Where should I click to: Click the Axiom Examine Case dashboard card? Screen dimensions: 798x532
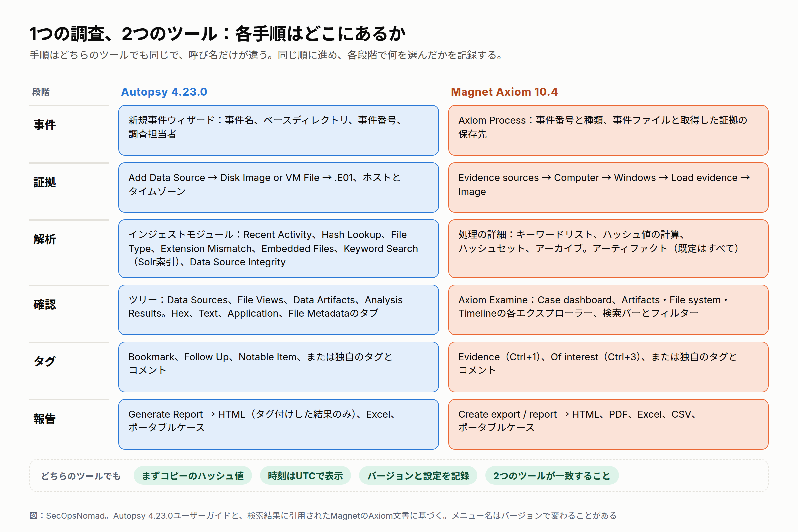point(608,310)
